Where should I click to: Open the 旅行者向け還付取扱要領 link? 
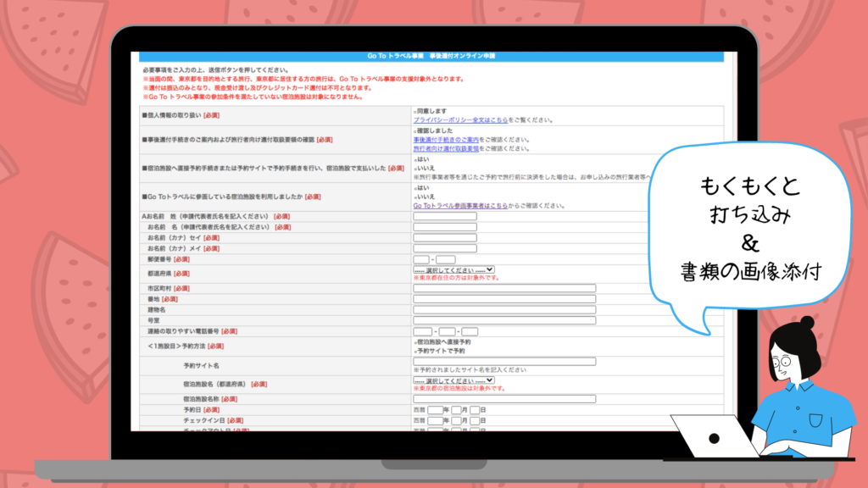(446, 149)
